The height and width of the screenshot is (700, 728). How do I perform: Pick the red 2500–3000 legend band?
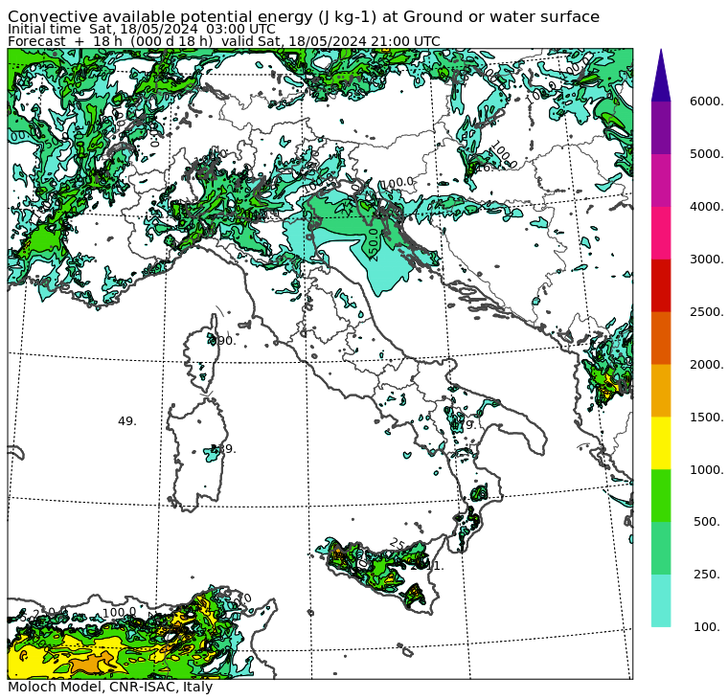pyautogui.click(x=661, y=285)
